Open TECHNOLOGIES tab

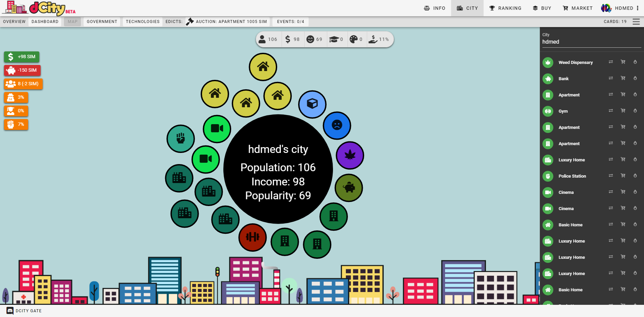[142, 22]
